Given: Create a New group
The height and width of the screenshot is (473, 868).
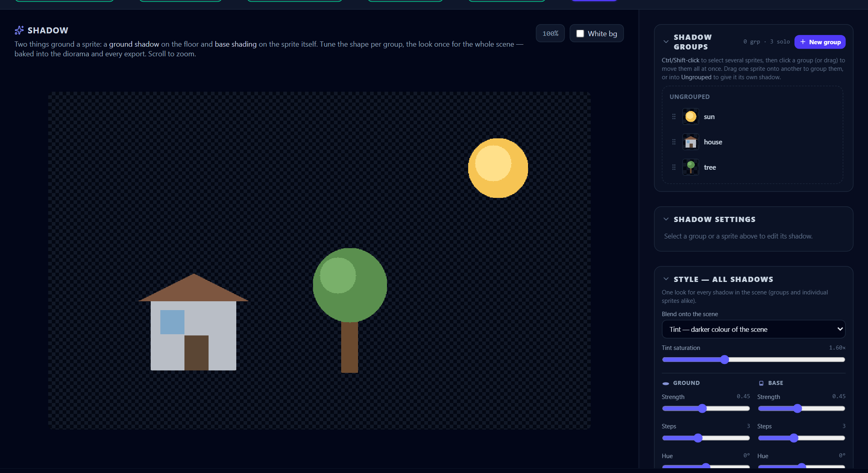Looking at the screenshot, I should click(x=820, y=42).
